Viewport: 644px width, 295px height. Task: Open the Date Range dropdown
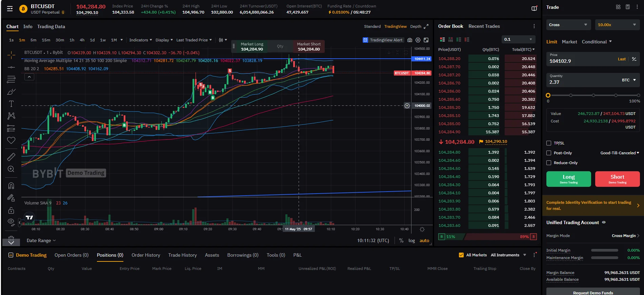click(x=41, y=240)
